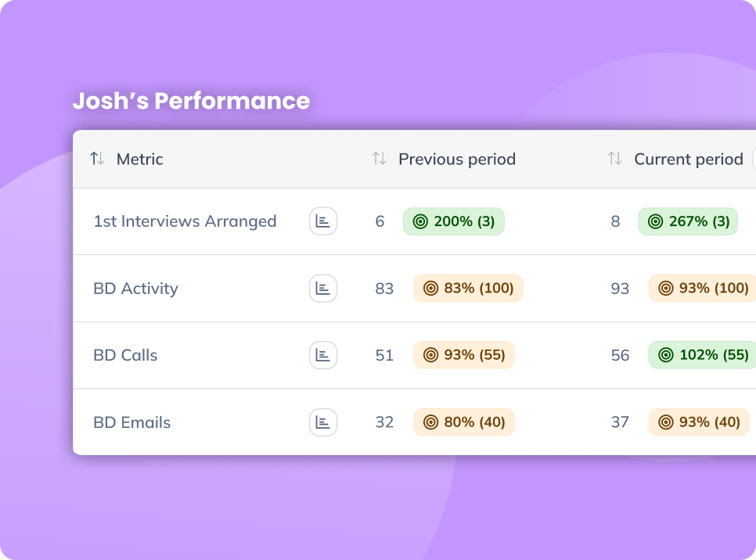Screen dimensions: 756x560
Task: Open chart icon for BD Calls
Action: (x=322, y=355)
